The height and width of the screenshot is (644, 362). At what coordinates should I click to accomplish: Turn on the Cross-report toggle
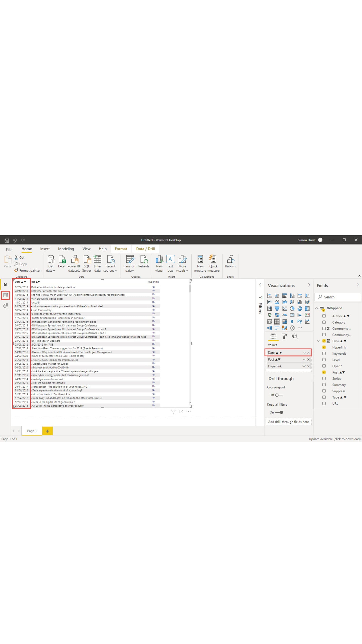click(x=279, y=395)
